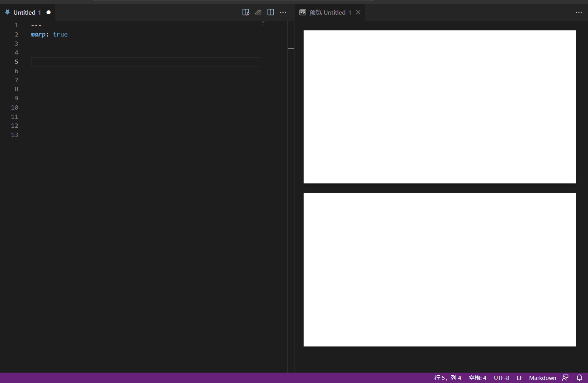Open the 行 5, 列 4 cursor position indicator
Image resolution: width=588 pixels, height=383 pixels.
coord(448,378)
